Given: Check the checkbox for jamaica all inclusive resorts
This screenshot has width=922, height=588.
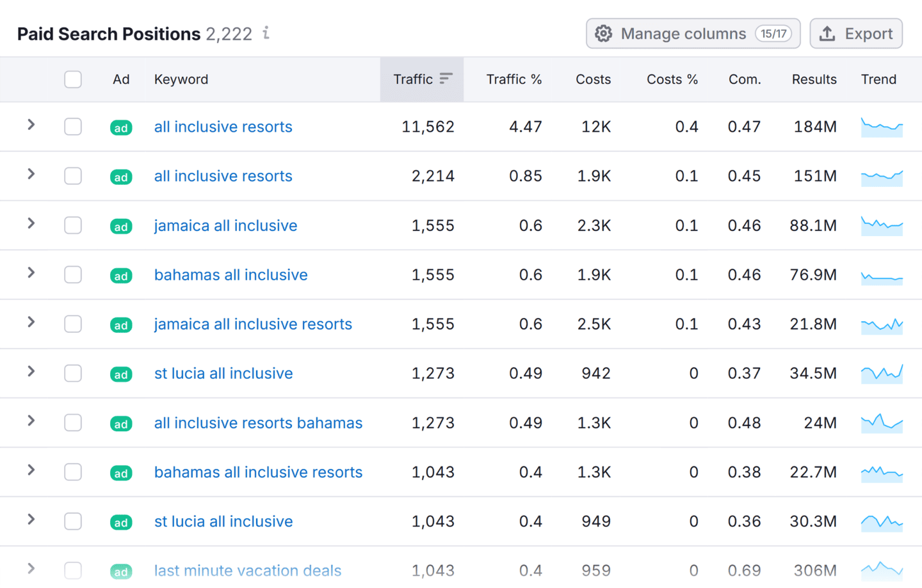Looking at the screenshot, I should tap(73, 324).
